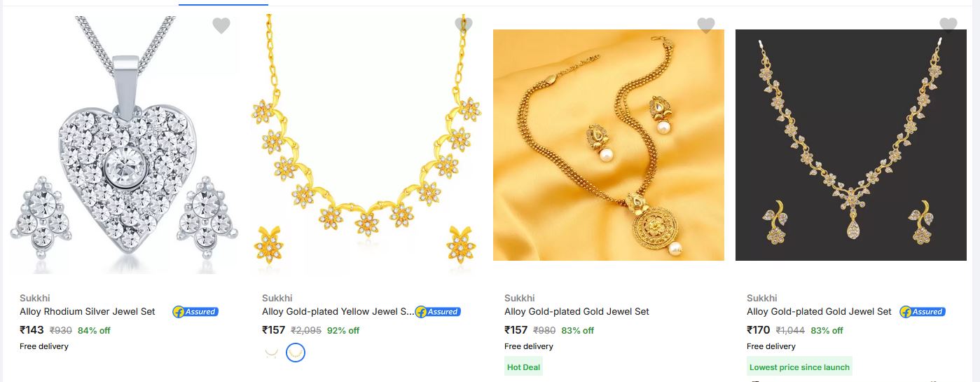Open yellow flower necklace product image
The image size is (980, 382).
[366, 144]
